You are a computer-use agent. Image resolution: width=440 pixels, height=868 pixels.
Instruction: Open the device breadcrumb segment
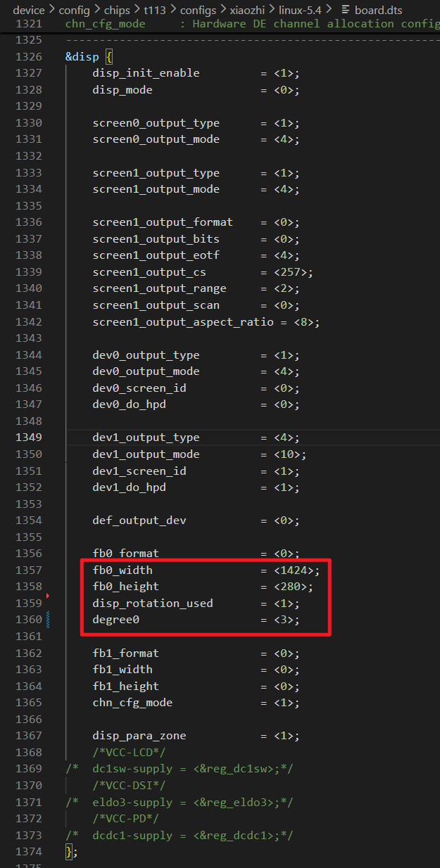tap(29, 10)
